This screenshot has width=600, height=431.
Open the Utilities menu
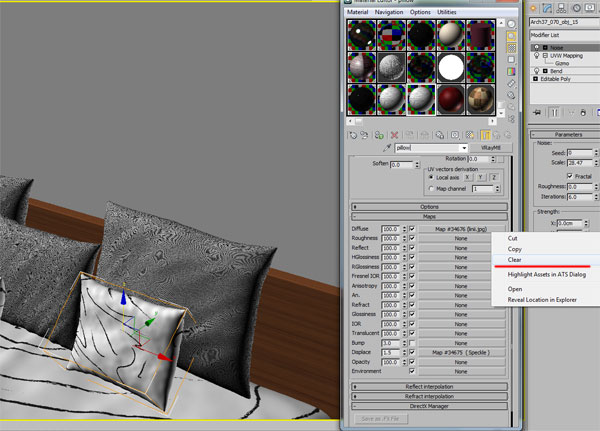[447, 12]
